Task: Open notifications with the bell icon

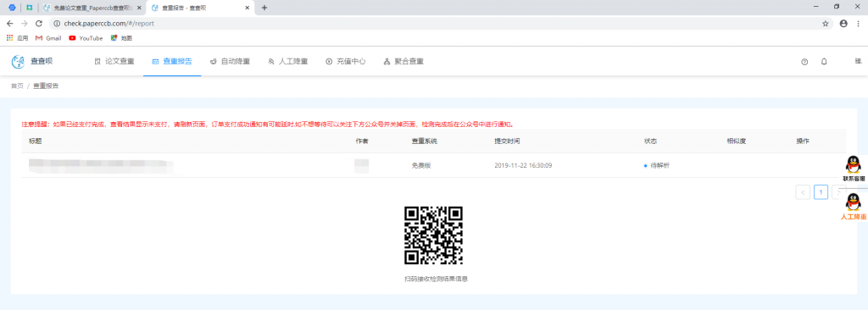Action: (x=824, y=62)
